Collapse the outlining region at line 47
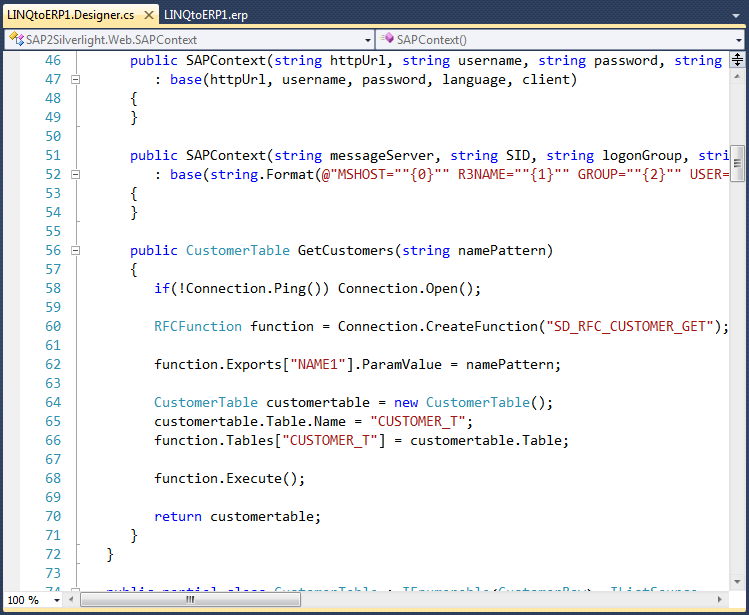 click(x=75, y=80)
